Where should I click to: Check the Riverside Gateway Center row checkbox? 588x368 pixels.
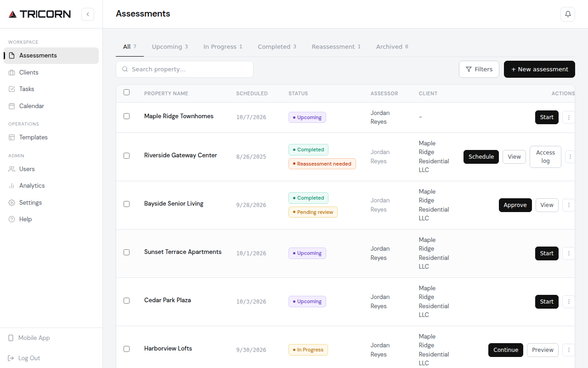(x=127, y=155)
